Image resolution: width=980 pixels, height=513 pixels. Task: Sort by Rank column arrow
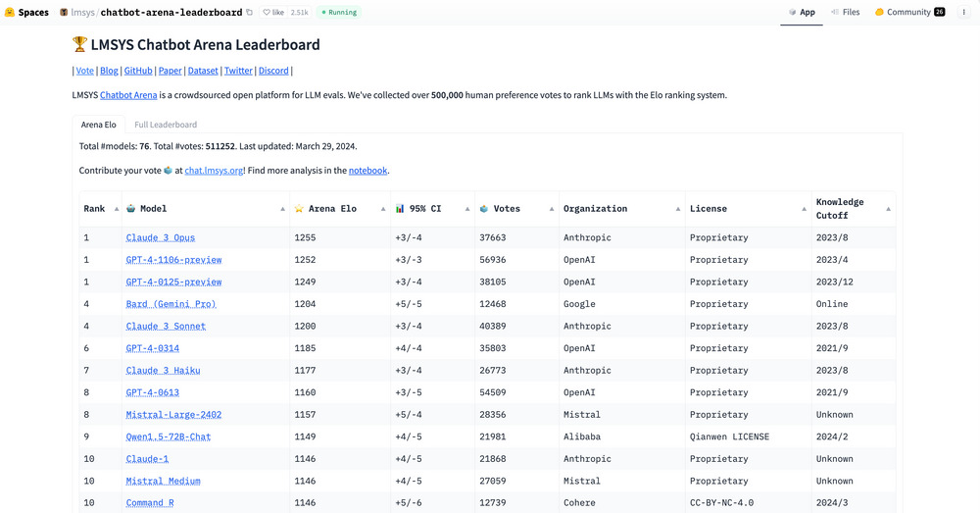point(117,209)
